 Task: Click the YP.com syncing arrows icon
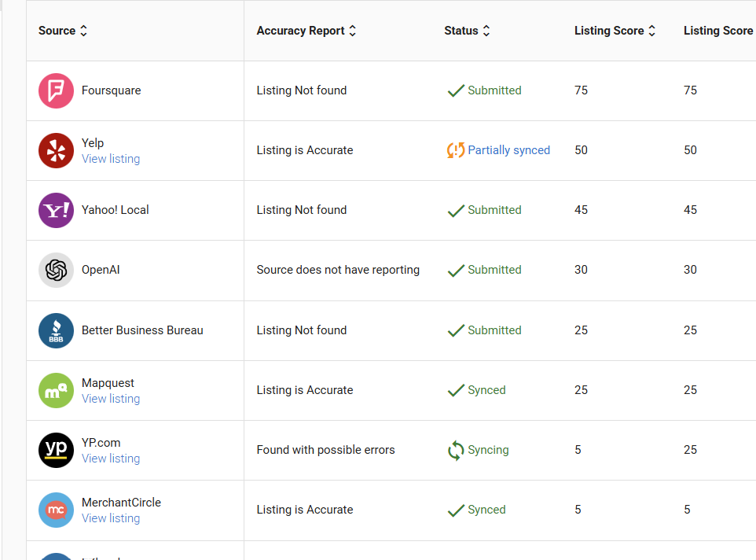point(456,450)
